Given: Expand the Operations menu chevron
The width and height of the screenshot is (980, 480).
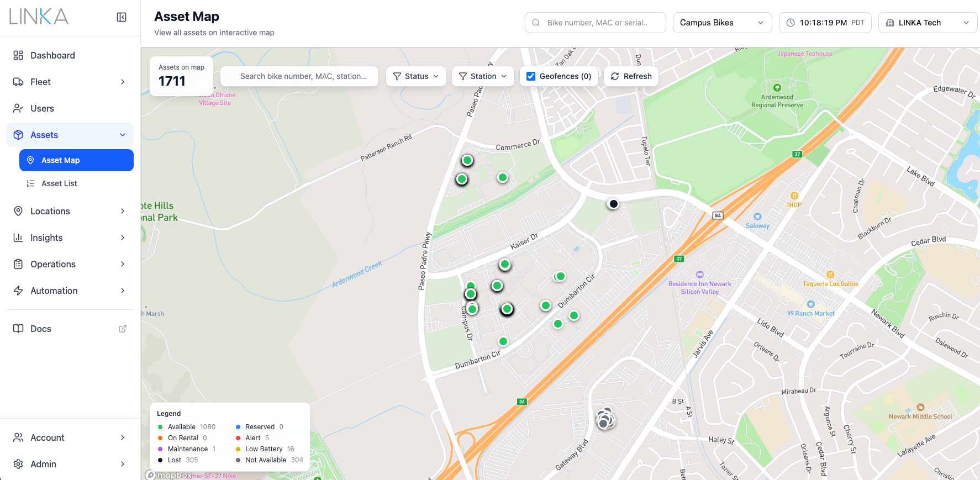Looking at the screenshot, I should (123, 264).
